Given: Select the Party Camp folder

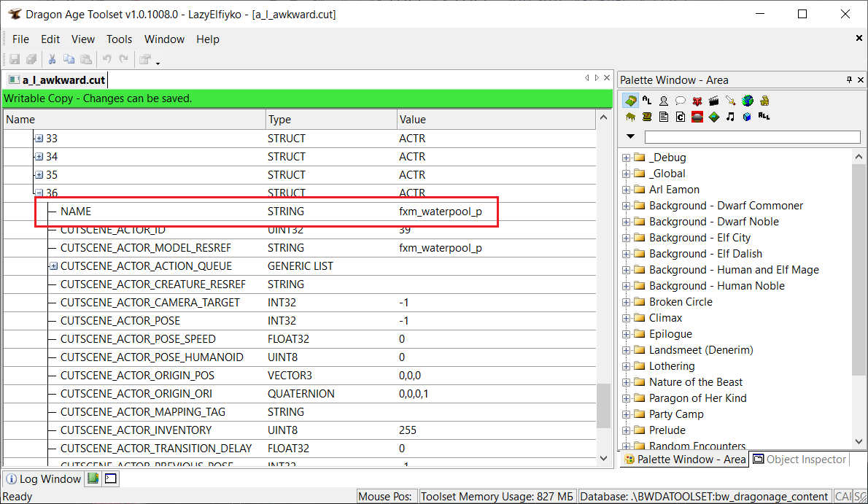Looking at the screenshot, I should (x=676, y=415).
